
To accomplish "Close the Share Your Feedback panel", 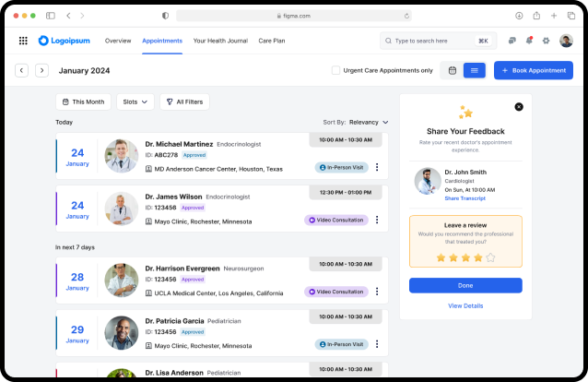I will [519, 107].
